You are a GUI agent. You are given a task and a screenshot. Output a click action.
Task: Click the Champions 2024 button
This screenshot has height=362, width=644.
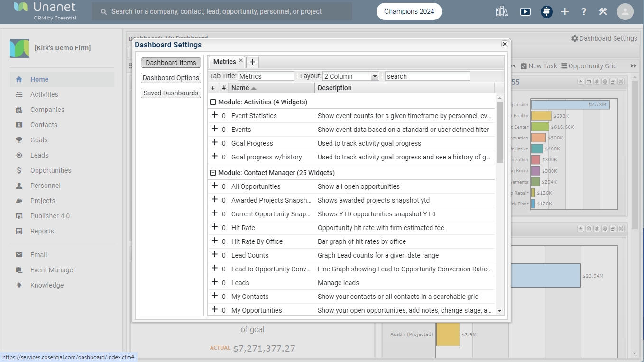[x=409, y=11]
